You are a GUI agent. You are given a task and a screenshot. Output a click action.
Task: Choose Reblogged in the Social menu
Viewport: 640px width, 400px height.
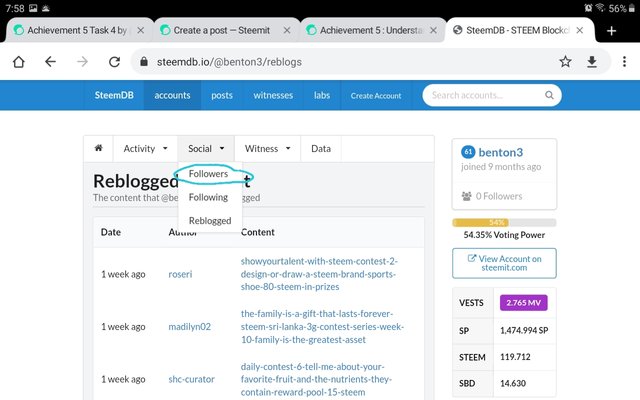pos(209,221)
